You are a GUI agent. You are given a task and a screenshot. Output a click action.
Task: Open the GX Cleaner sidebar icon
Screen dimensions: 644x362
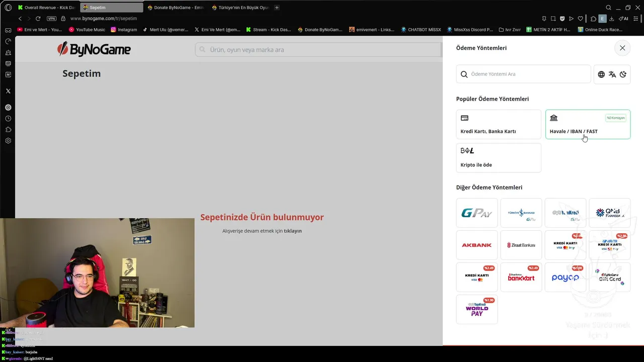click(x=8, y=52)
